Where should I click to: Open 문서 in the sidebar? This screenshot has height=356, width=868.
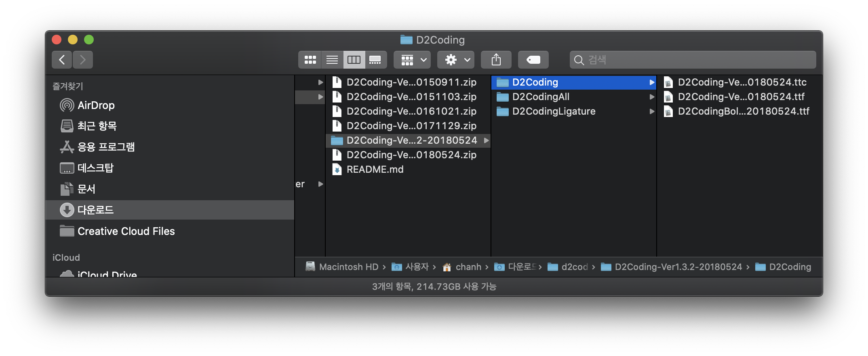click(170, 189)
